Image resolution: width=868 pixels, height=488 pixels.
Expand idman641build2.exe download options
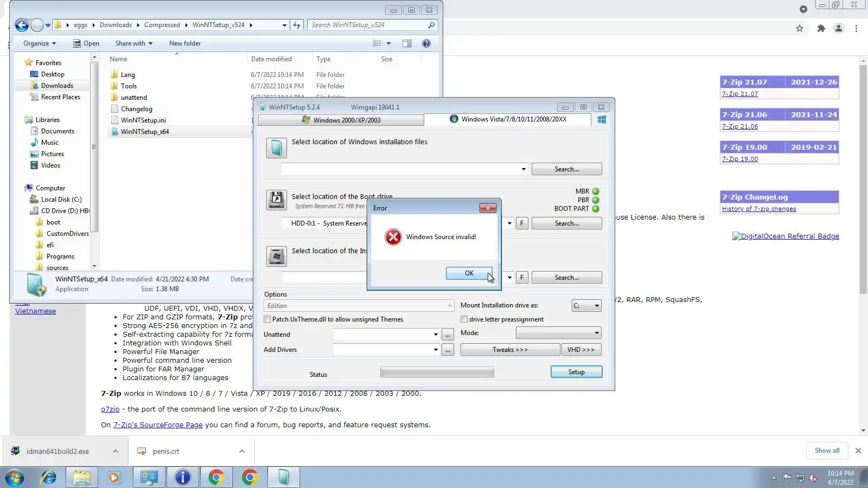116,451
